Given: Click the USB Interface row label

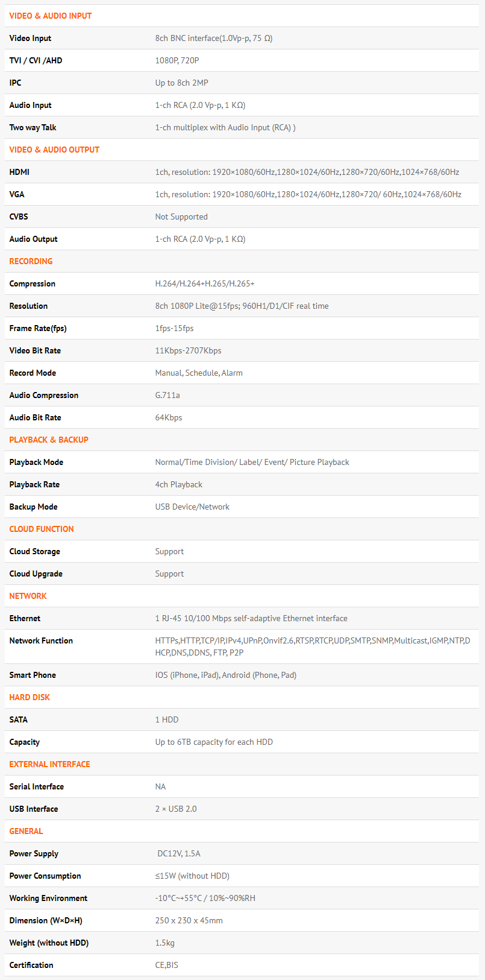Looking at the screenshot, I should [34, 809].
